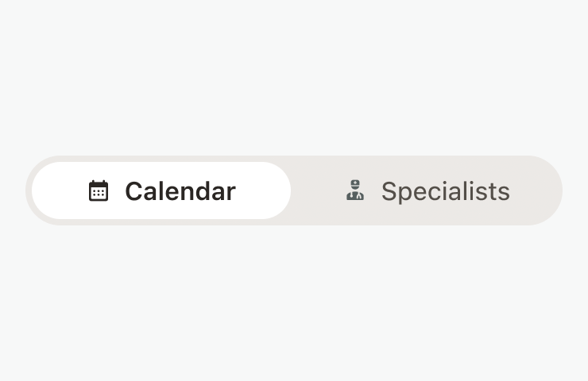Open the Specialists view
588x381 pixels.
[427, 190]
